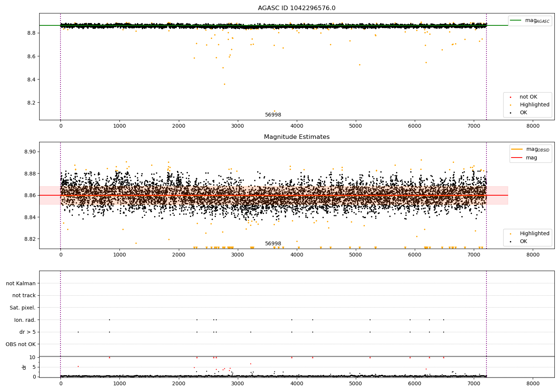Viewport: 560px width, 392px height.
Task: Click the "not track" row label
Action: pos(24,296)
